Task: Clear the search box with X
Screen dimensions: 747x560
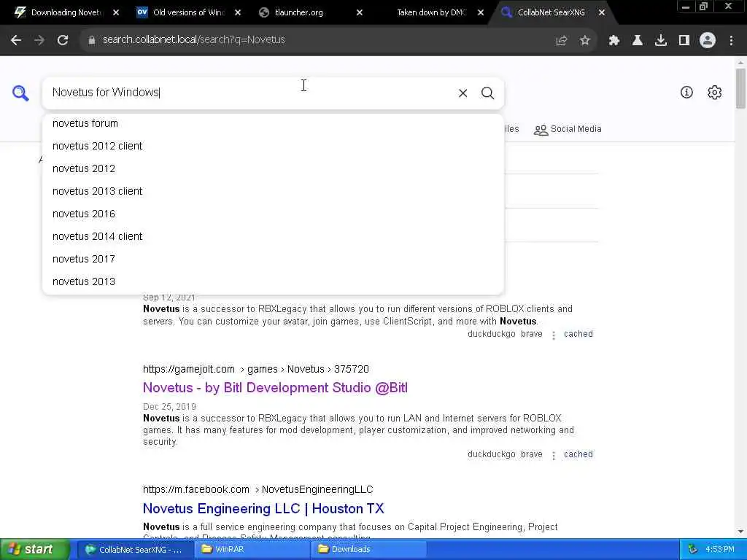Action: (x=462, y=93)
